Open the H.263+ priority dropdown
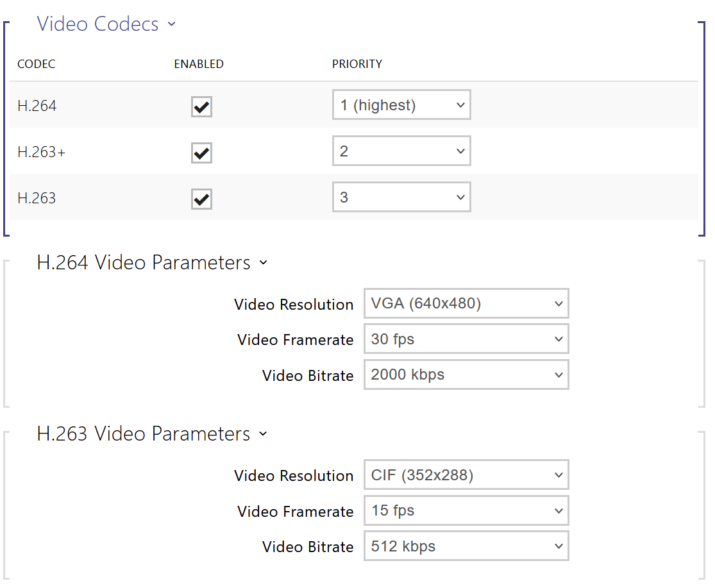Image resolution: width=715 pixels, height=588 pixels. point(401,151)
